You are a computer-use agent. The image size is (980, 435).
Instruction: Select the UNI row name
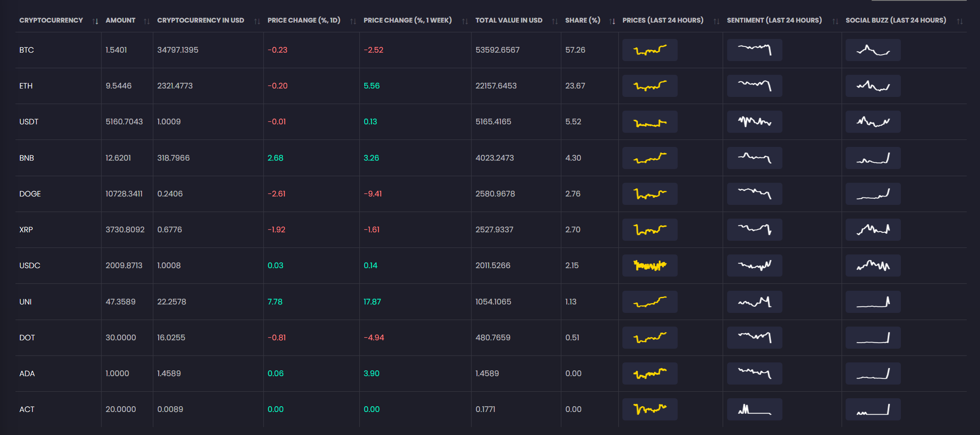click(25, 302)
